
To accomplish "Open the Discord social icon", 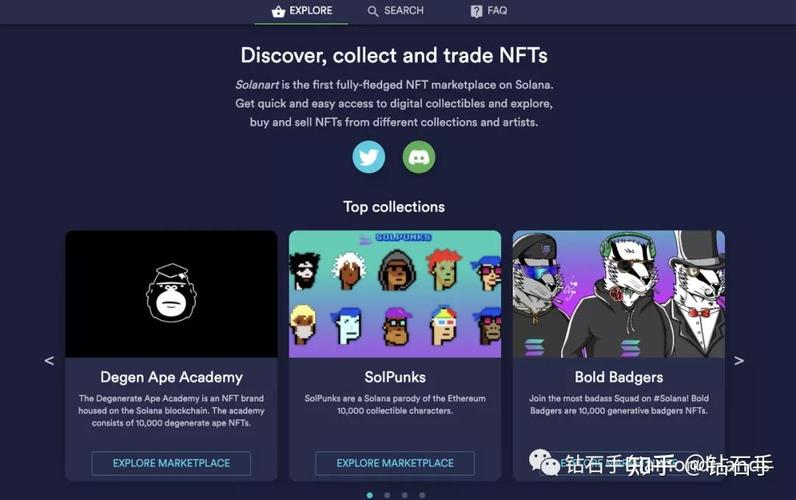I will (419, 157).
